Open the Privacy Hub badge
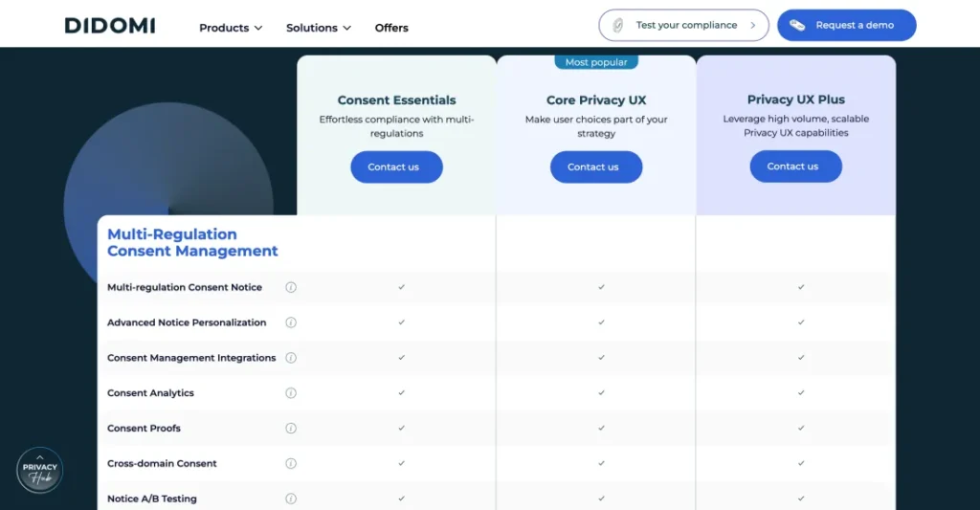This screenshot has height=510, width=980. pos(40,471)
